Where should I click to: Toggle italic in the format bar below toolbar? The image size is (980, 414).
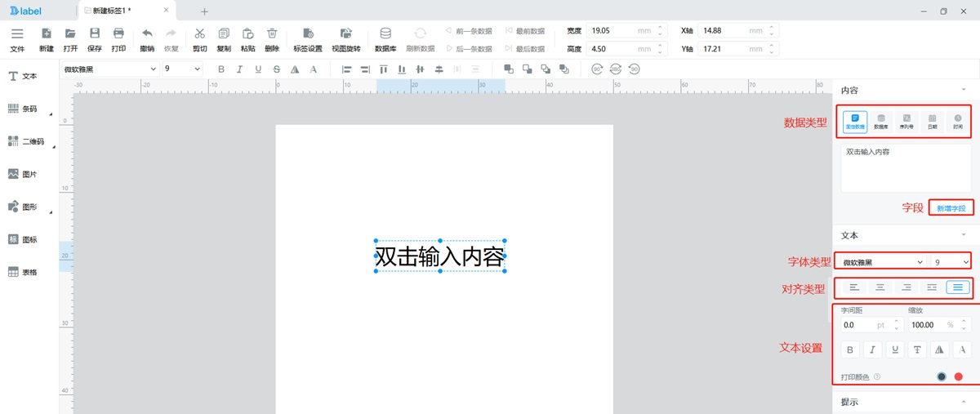coord(239,69)
